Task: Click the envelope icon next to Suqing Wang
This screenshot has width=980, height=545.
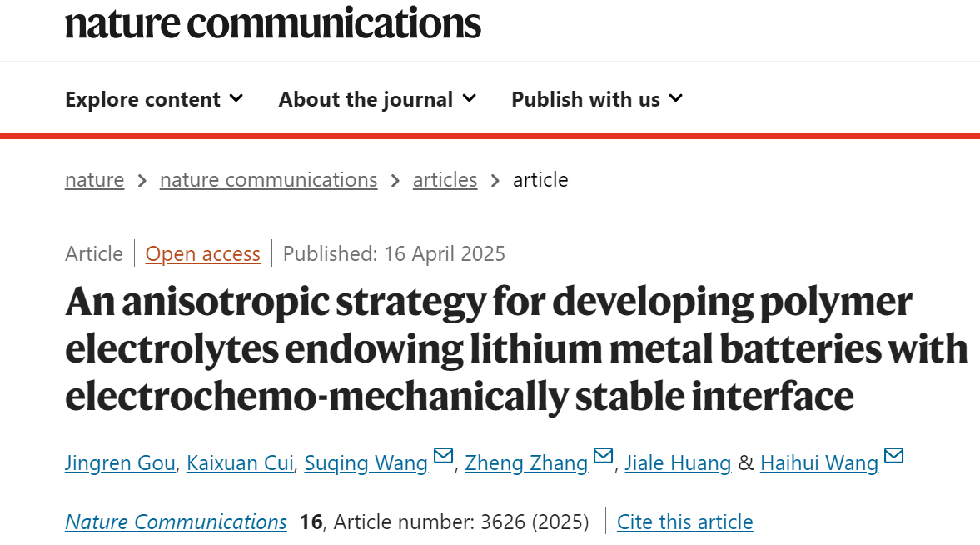Action: coord(443,456)
